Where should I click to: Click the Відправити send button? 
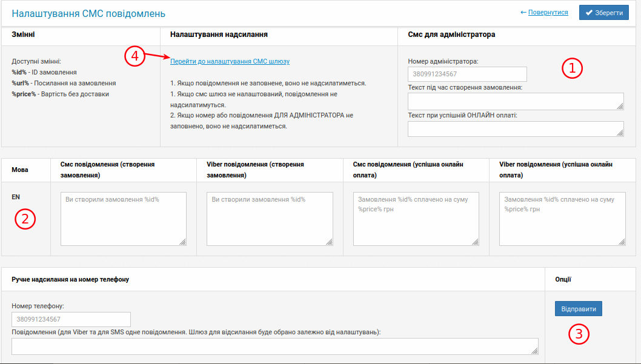578,309
